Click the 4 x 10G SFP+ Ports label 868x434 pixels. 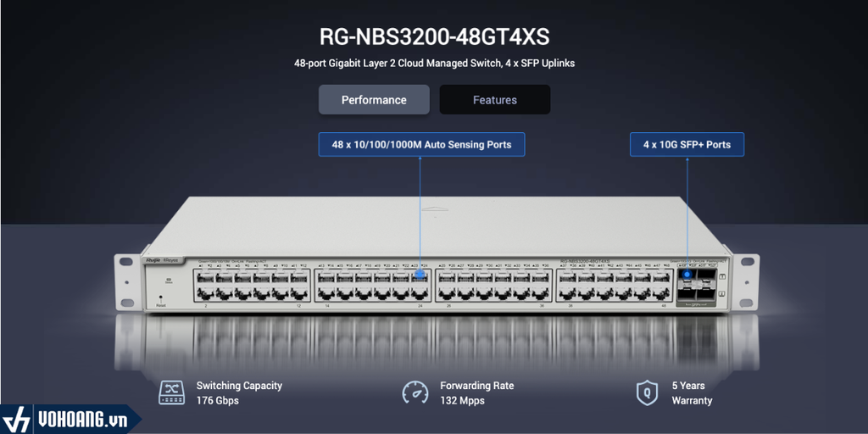(687, 145)
